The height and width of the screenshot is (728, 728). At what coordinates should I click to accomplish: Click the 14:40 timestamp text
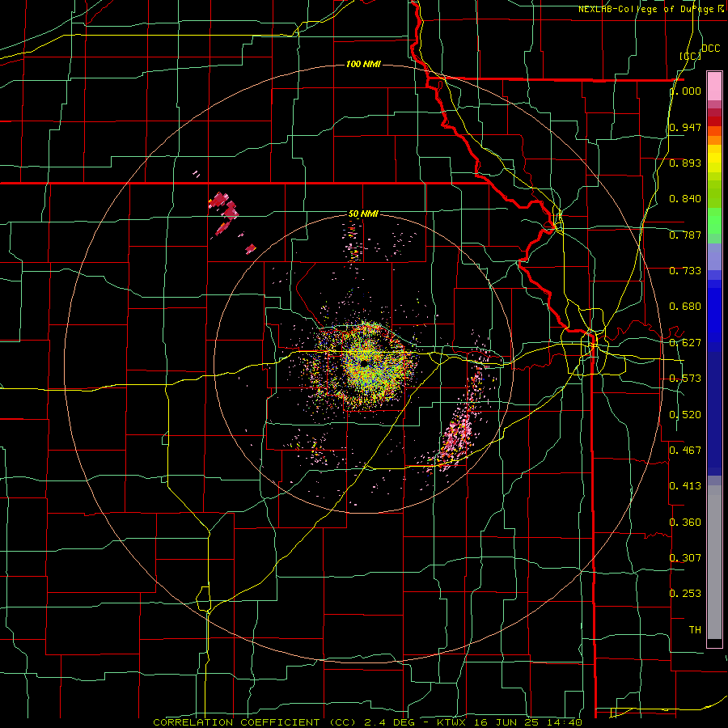[x=565, y=722]
